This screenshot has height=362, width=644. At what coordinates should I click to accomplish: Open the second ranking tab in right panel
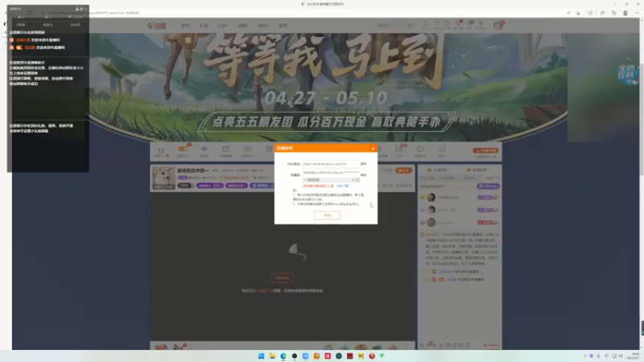(x=477, y=170)
